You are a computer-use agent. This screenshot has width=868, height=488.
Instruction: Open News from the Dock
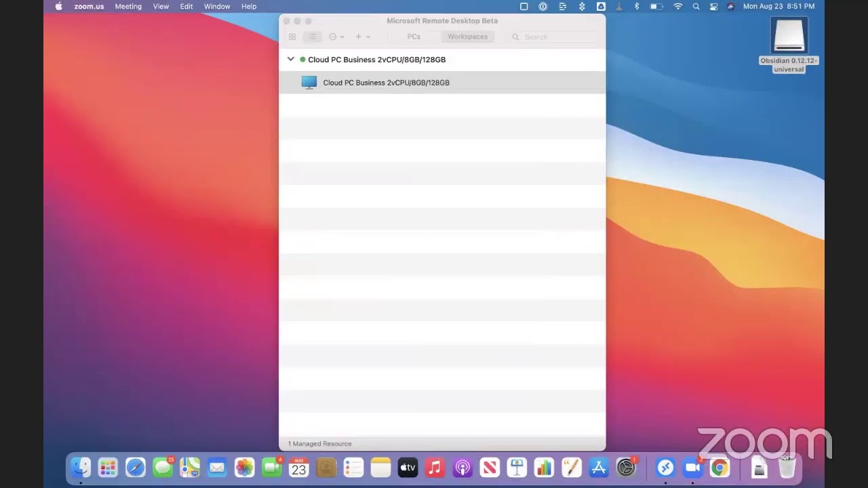490,468
